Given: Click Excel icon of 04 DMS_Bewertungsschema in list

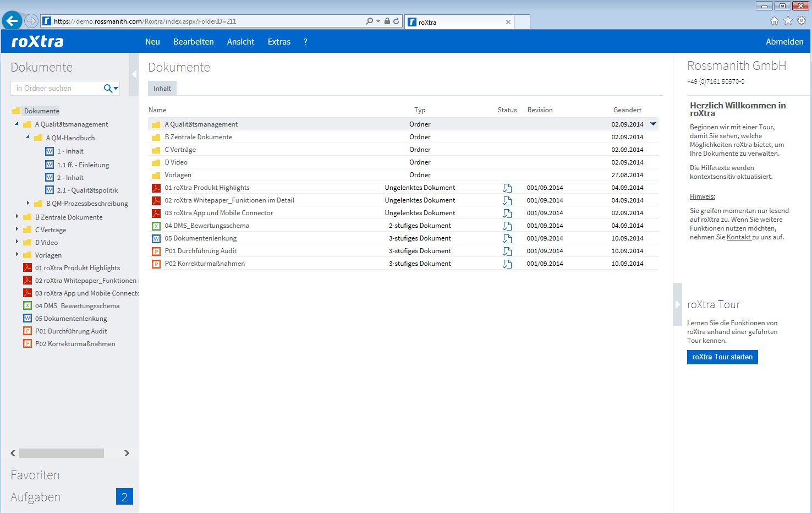Looking at the screenshot, I should [x=156, y=226].
